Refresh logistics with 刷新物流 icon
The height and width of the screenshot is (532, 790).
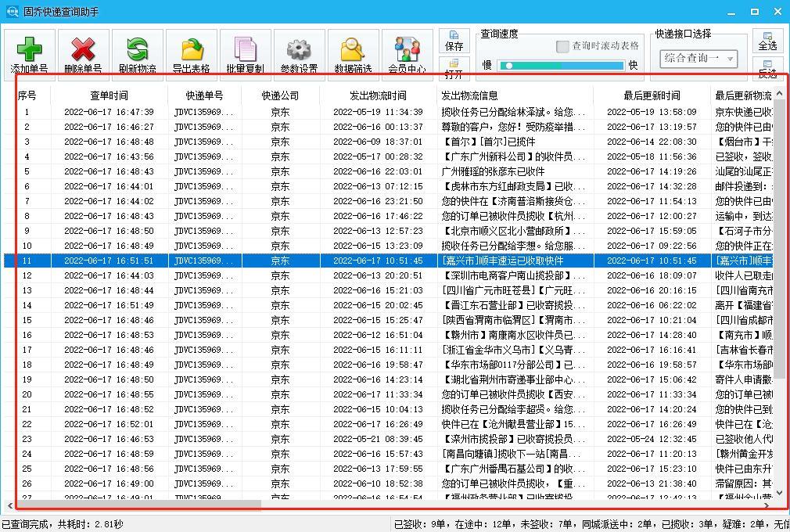(x=137, y=50)
